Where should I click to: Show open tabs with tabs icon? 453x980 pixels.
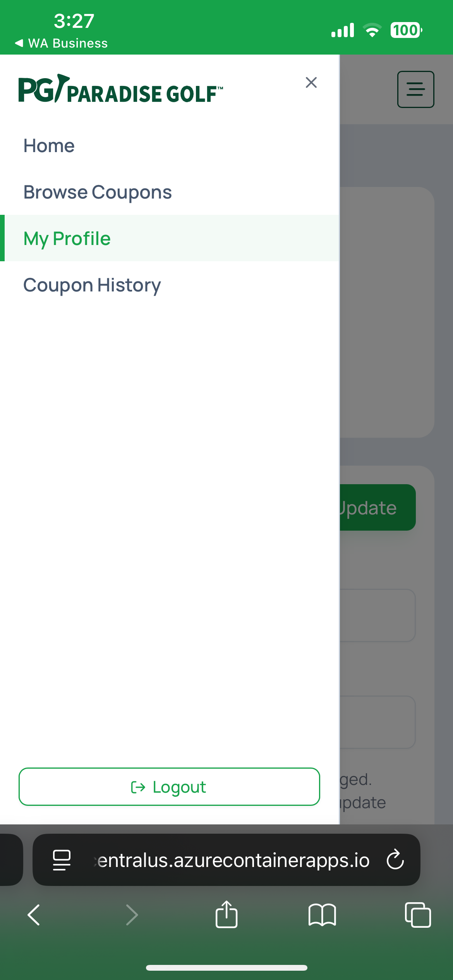click(418, 915)
